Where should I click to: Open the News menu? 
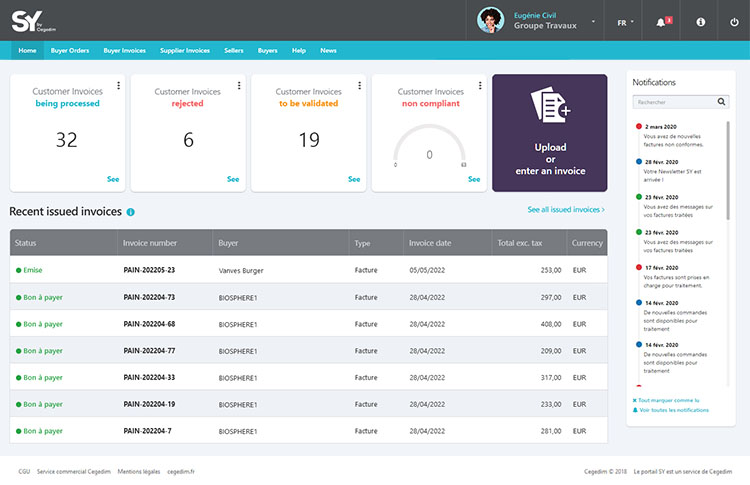click(328, 50)
